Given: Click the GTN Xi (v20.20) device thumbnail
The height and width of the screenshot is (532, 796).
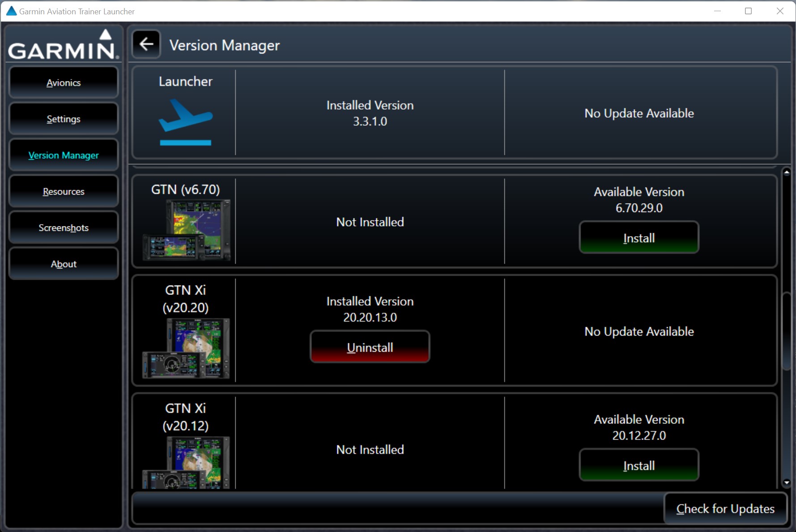Looking at the screenshot, I should (x=186, y=348).
